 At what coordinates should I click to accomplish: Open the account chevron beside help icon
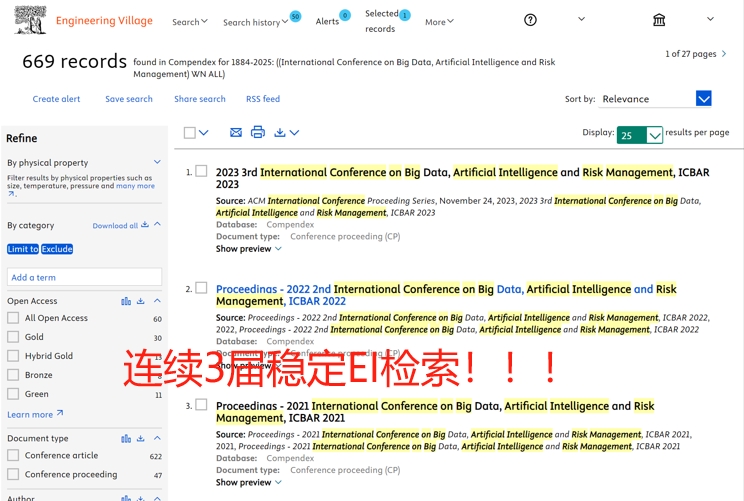(581, 19)
